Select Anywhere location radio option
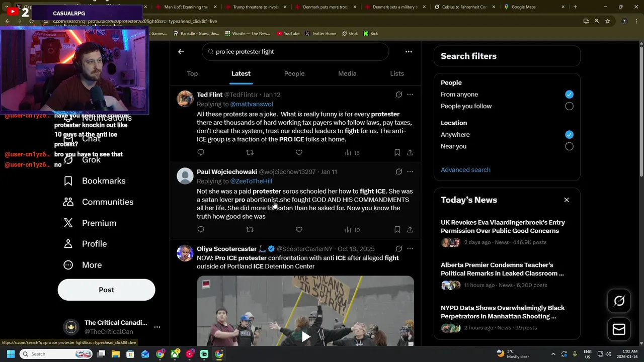Viewport: 644px width, 362px height. [569, 134]
